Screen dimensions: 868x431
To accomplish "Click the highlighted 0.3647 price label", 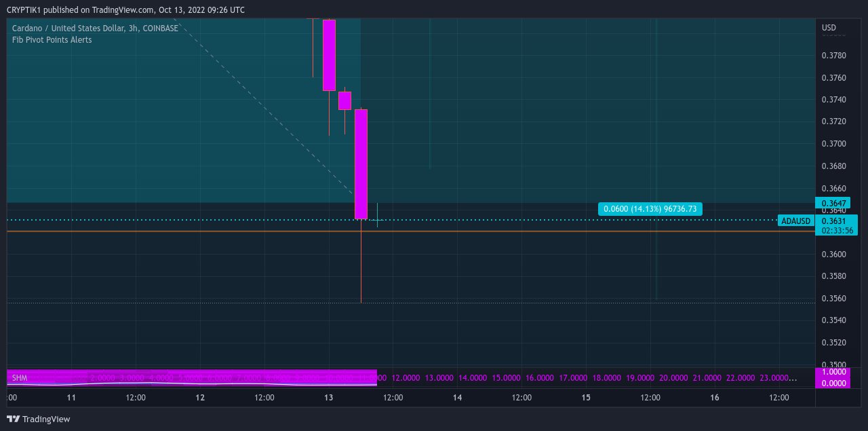I will tap(833, 203).
